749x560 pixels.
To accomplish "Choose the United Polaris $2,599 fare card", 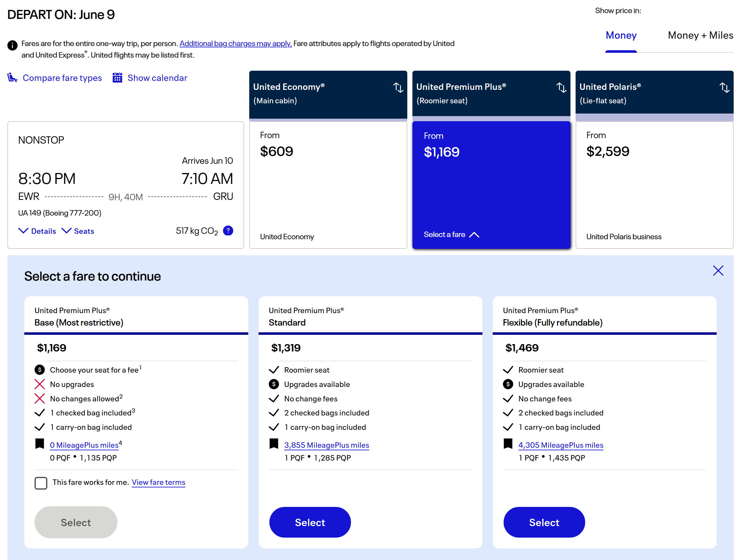I will pos(654,185).
